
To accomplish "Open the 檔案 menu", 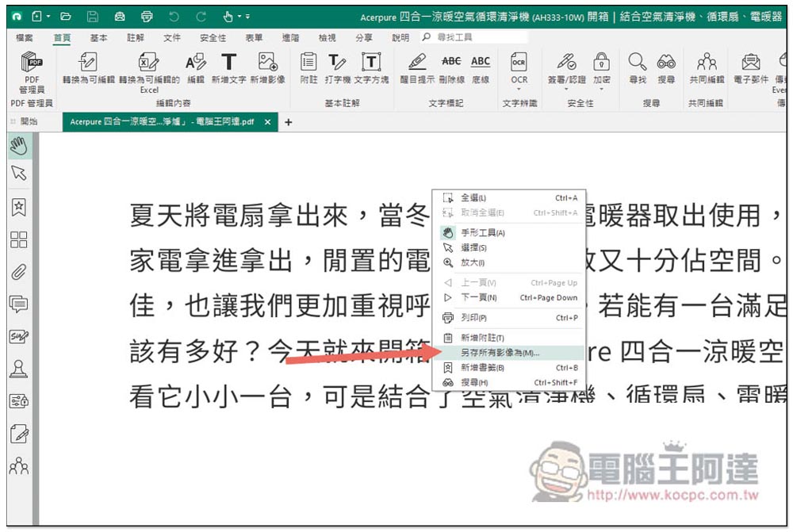I will [x=24, y=38].
